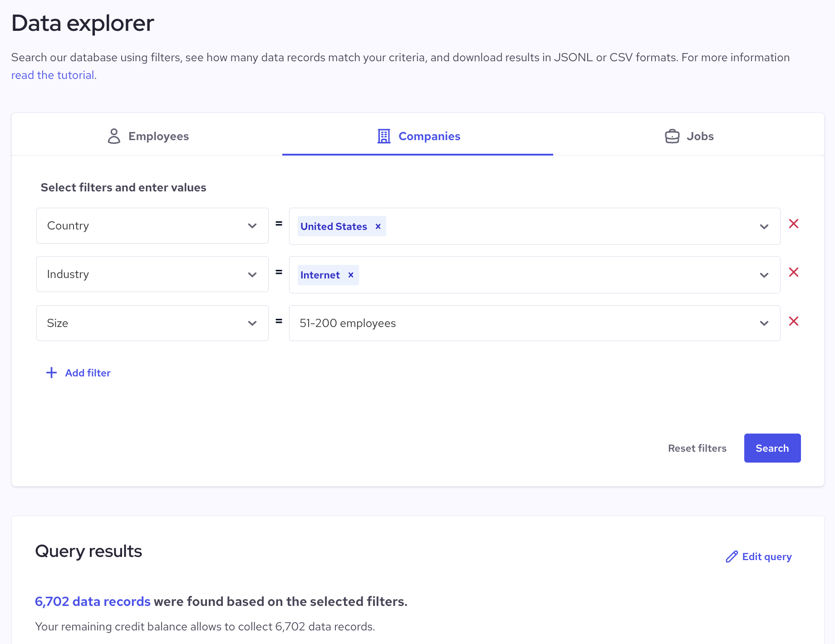
Task: Remove the United States tag
Action: (x=378, y=226)
